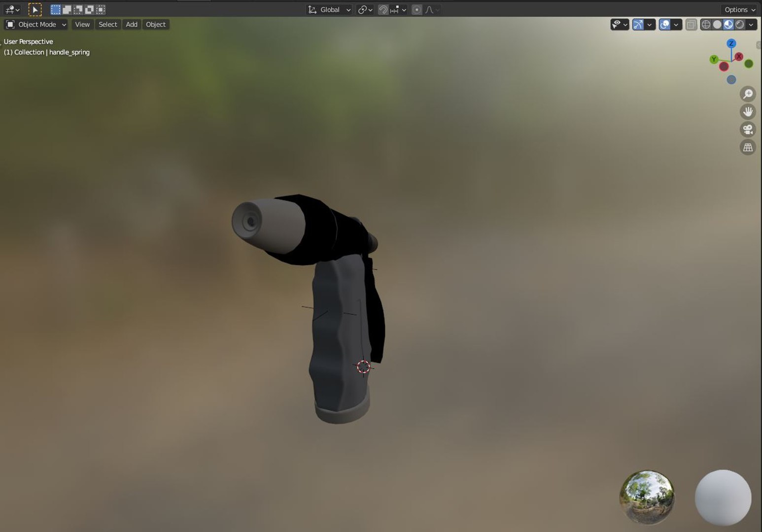The width and height of the screenshot is (762, 532).
Task: Click the green Y axis on navigation gizmo
Action: pos(714,59)
